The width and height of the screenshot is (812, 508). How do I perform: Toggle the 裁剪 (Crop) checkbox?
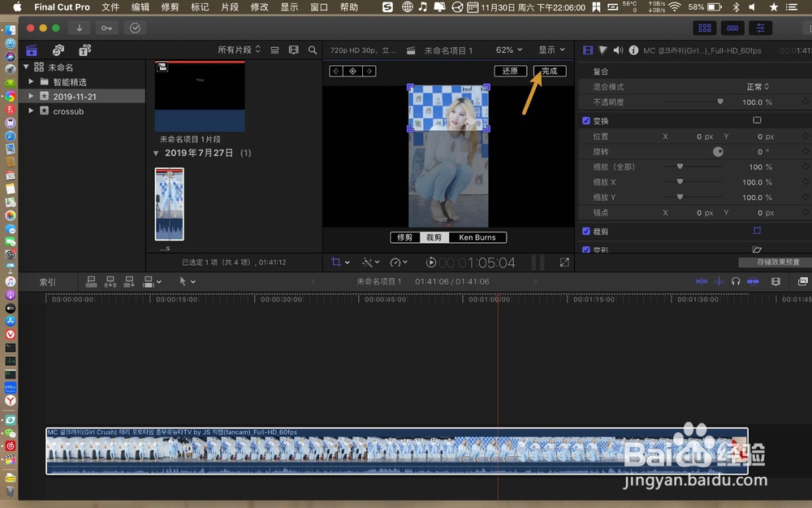[586, 232]
